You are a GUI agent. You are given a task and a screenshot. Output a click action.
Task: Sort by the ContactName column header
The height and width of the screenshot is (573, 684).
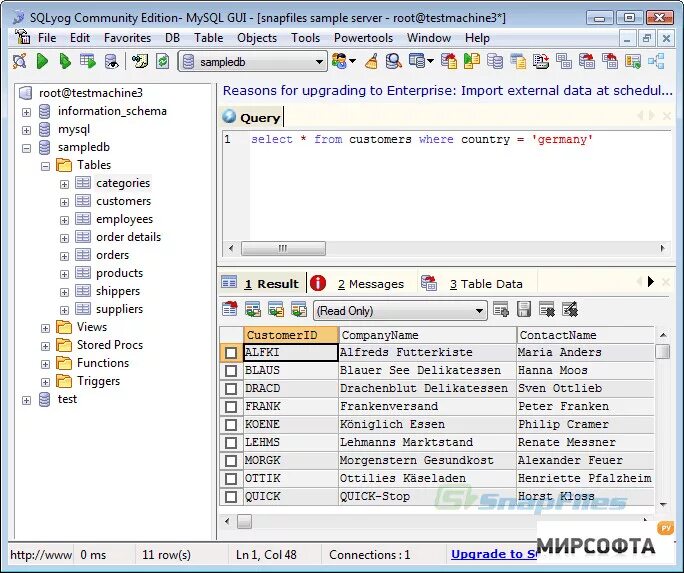(585, 335)
